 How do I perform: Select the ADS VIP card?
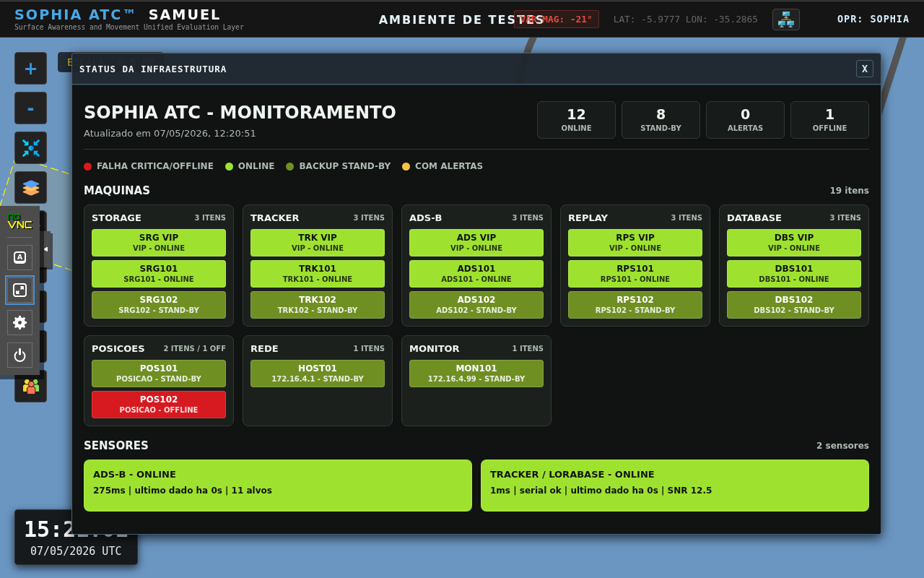476,243
